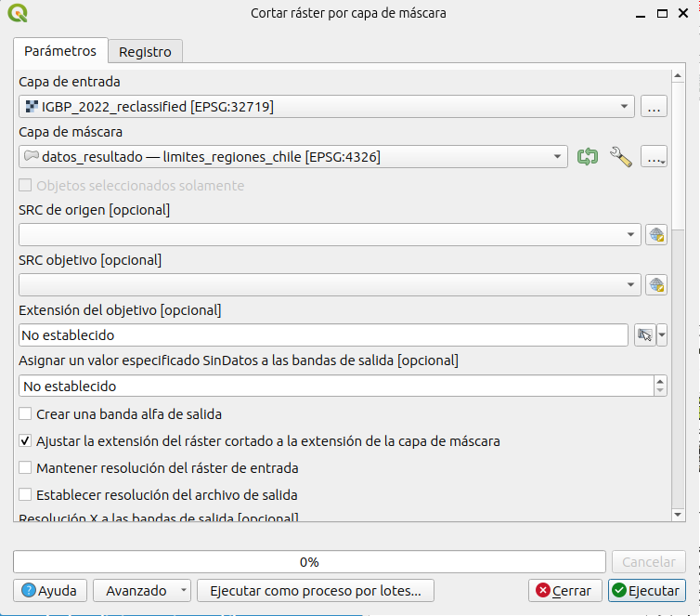
Task: Open mask layer advanced options wrench
Action: 620,157
